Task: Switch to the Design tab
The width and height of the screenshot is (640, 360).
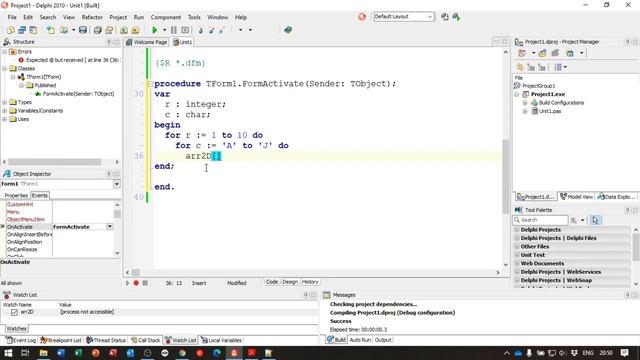Action: click(290, 282)
